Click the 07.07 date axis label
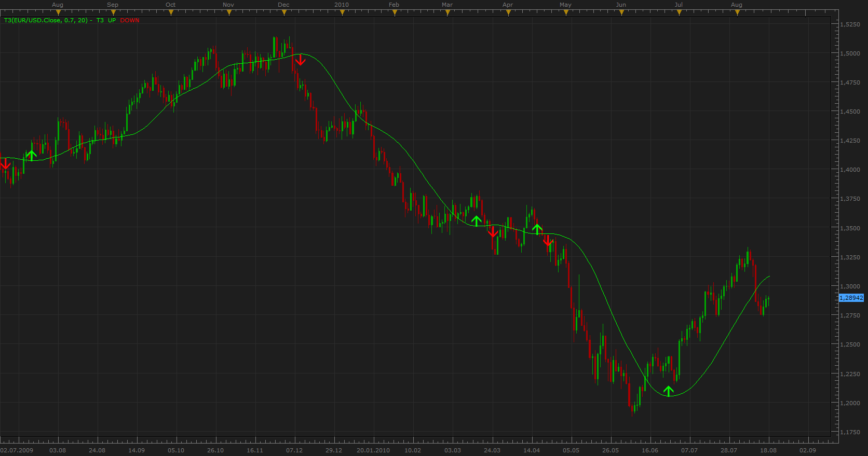This screenshot has width=868, height=456. tap(689, 450)
